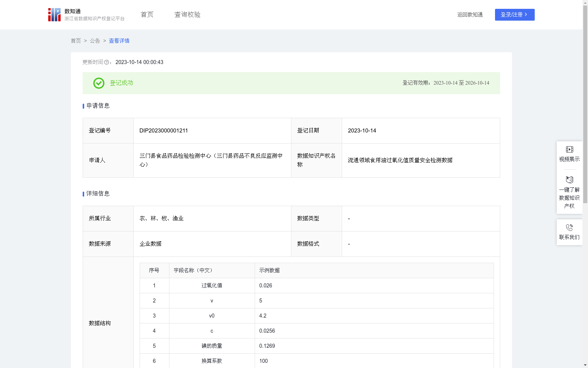Click the industry value 农、林、牧、渔业

coord(161,219)
